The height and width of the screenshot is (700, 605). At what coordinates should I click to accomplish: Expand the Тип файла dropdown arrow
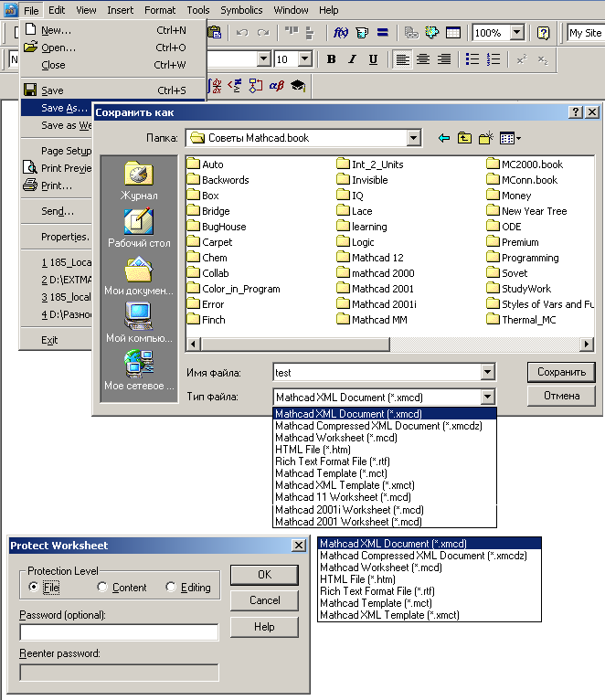(488, 397)
